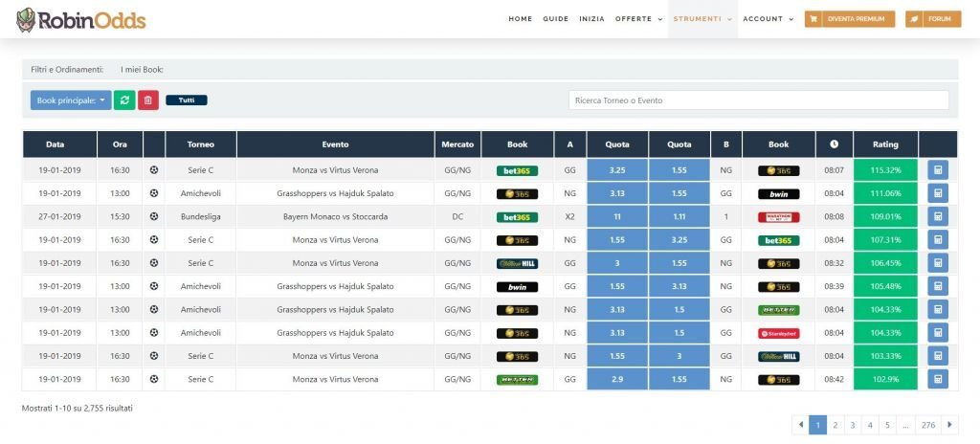Open the Book principale dropdown
The image size is (980, 444).
coord(71,100)
